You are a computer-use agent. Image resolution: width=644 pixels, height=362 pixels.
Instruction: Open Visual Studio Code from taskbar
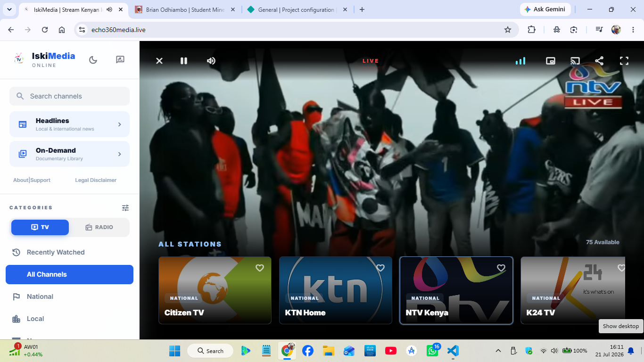[453, 351]
